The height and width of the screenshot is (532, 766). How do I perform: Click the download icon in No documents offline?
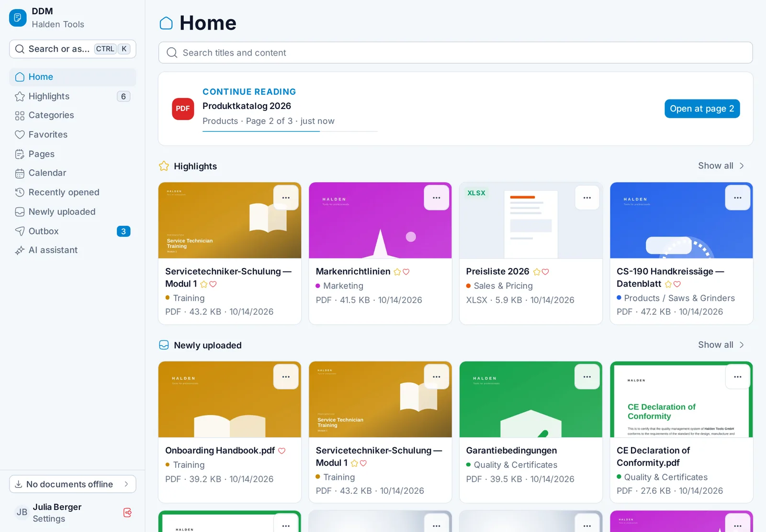point(19,484)
